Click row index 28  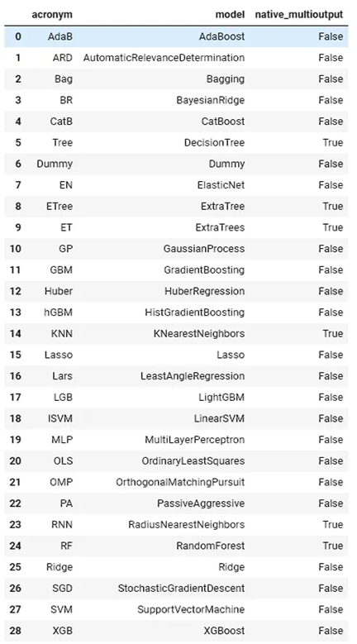tap(15, 631)
